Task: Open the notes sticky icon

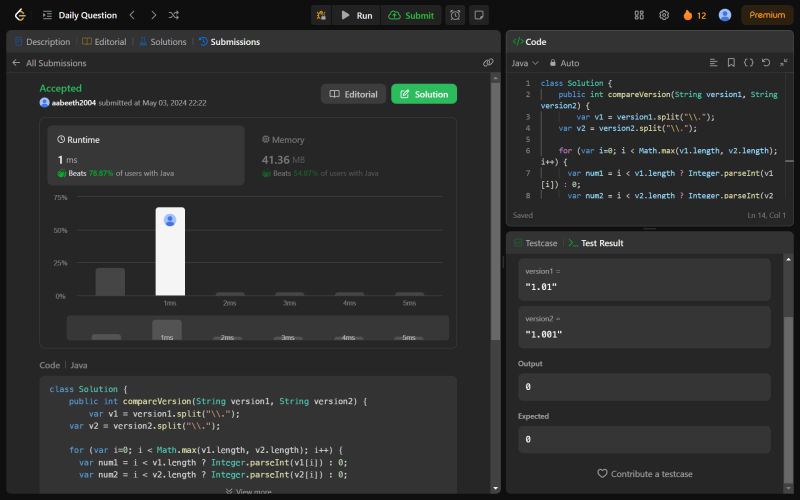Action: 479,15
